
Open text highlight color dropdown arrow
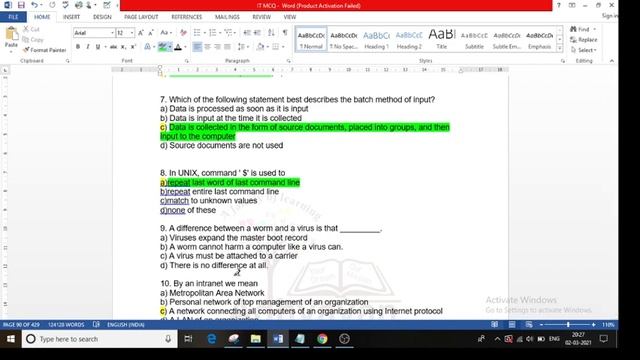coord(170,47)
